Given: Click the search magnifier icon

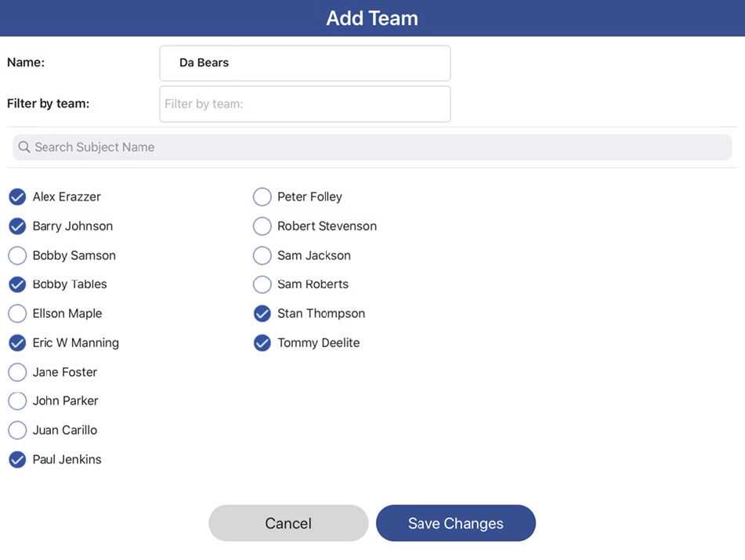Looking at the screenshot, I should click(x=24, y=146).
